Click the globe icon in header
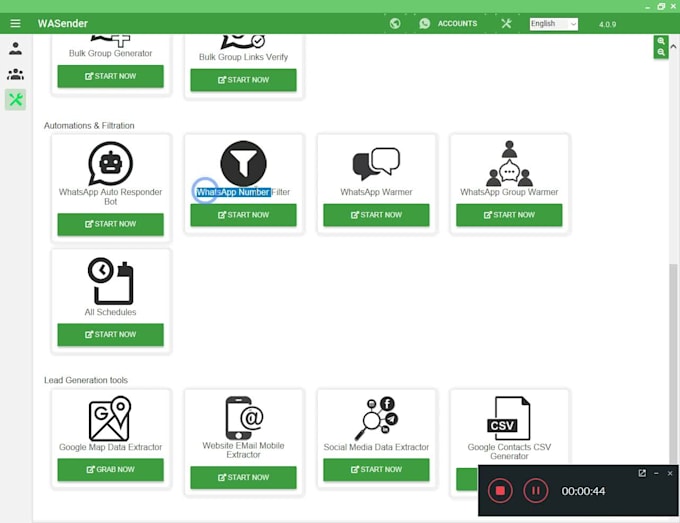This screenshot has height=523, width=680. pos(395,23)
